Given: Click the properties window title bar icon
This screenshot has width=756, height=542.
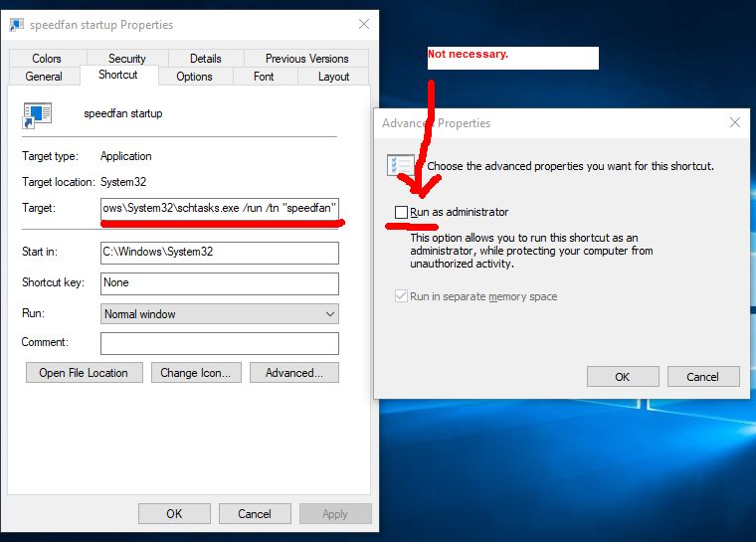Looking at the screenshot, I should click(x=16, y=25).
